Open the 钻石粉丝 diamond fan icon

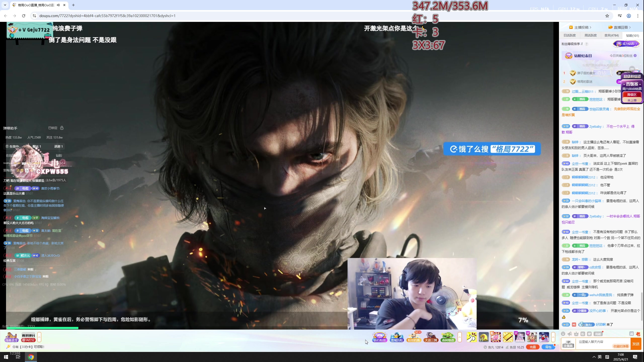379,337
